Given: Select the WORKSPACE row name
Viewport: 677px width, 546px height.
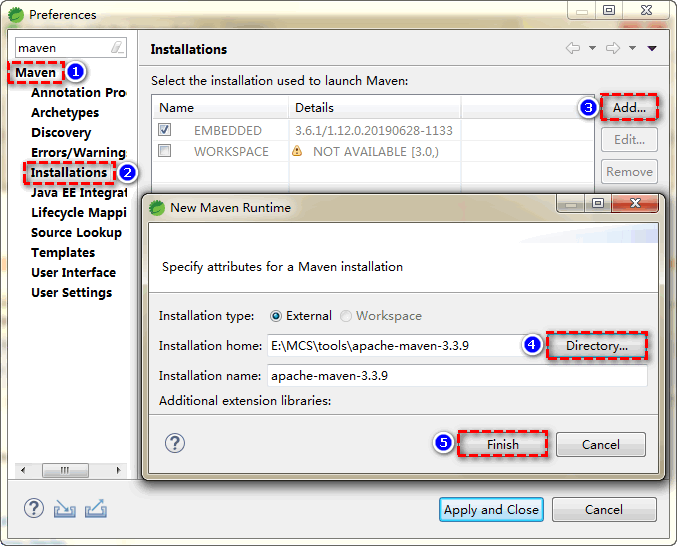Looking at the screenshot, I should (x=231, y=151).
